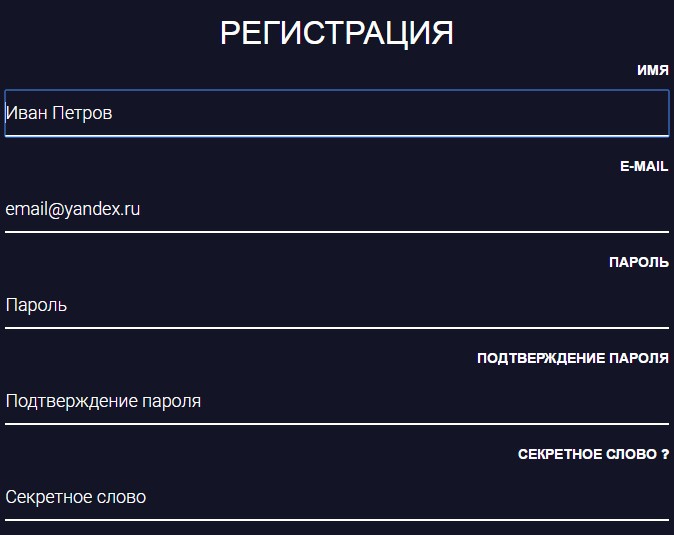Click the email@yandex.ru placeholder text
The height and width of the screenshot is (535, 674).
pos(73,209)
